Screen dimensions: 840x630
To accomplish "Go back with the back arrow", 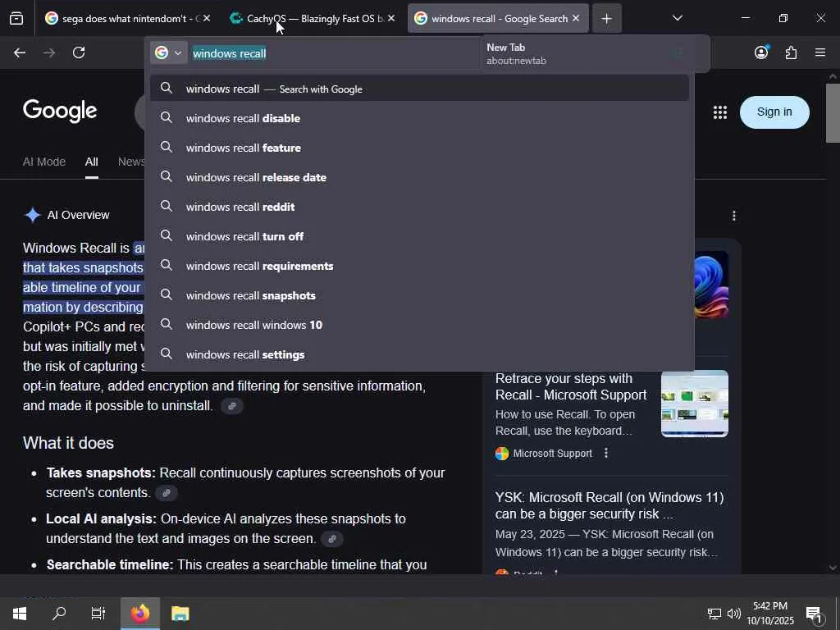I will coord(20,52).
